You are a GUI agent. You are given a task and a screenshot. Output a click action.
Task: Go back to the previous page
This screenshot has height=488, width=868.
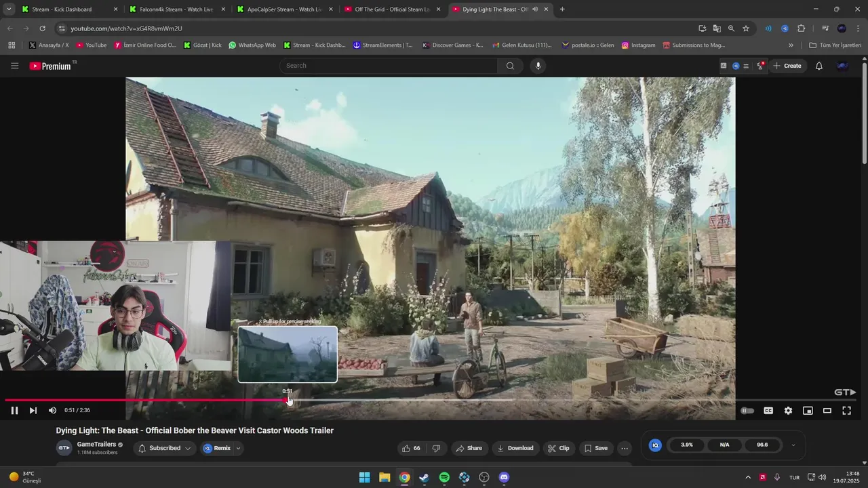(9, 28)
